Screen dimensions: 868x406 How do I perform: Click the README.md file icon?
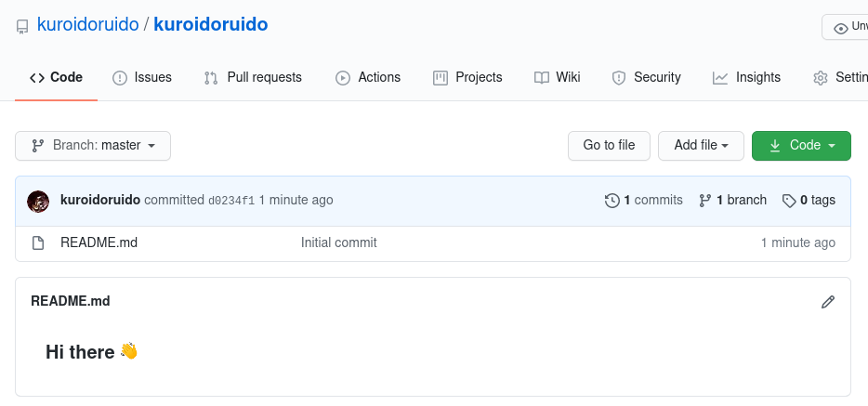[x=38, y=243]
